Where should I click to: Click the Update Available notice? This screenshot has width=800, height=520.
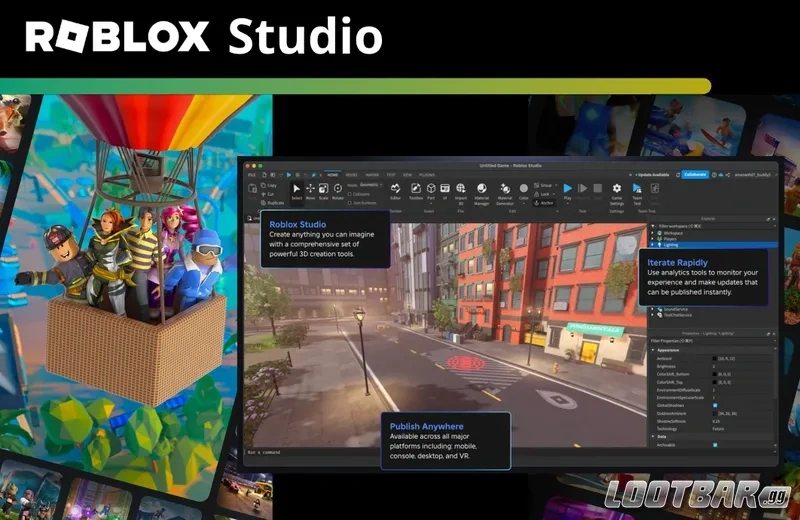point(653,175)
